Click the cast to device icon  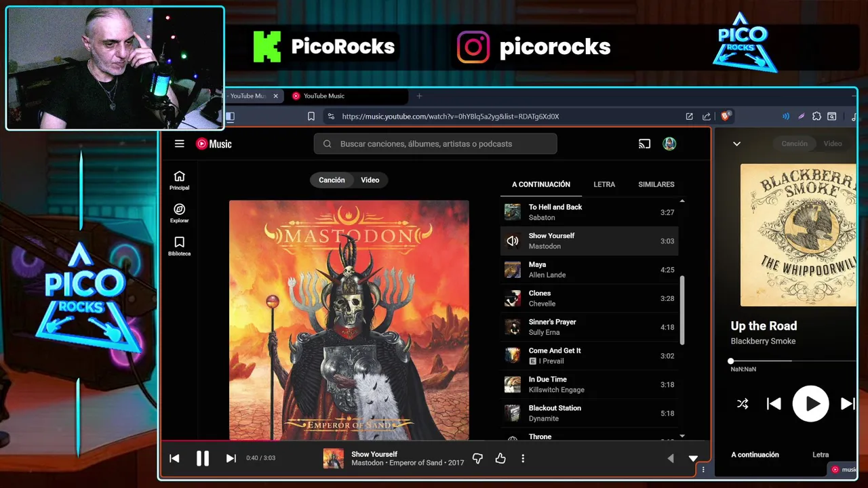644,144
